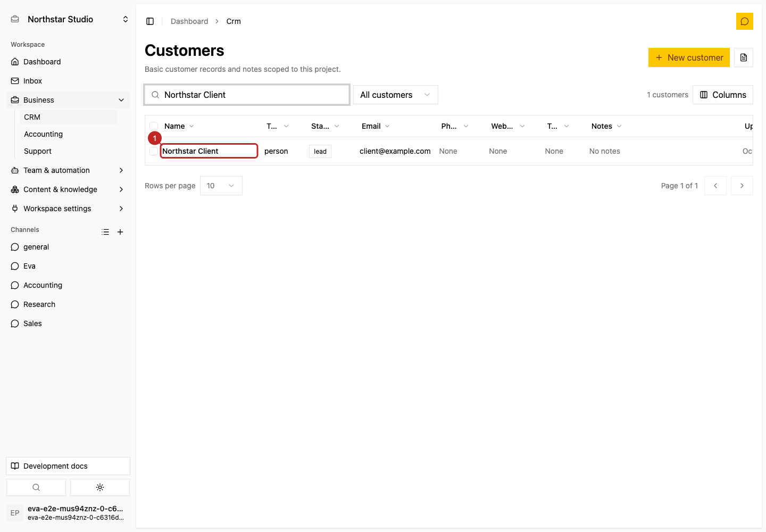Open the All customers filter dropdown
766x532 pixels.
pyautogui.click(x=396, y=95)
